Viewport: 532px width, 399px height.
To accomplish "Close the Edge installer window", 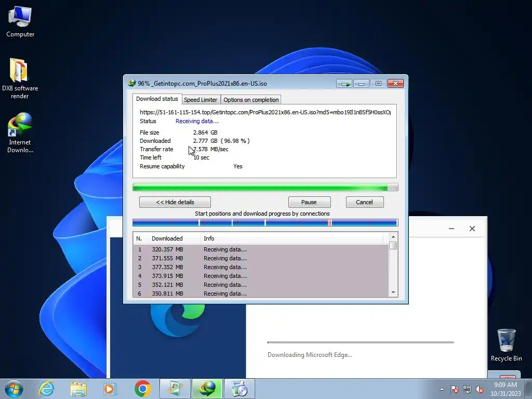I will [x=472, y=229].
